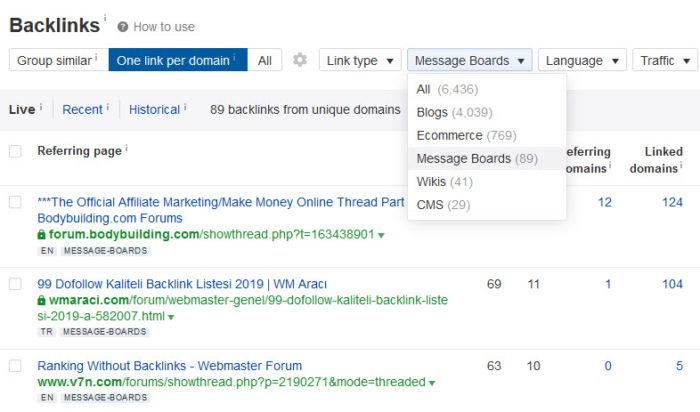Check the 99 Dofollow Kaliteli row checkbox

coord(15,284)
